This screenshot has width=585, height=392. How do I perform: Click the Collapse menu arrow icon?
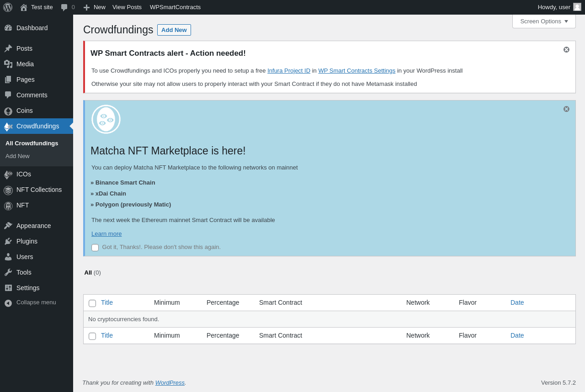point(8,303)
